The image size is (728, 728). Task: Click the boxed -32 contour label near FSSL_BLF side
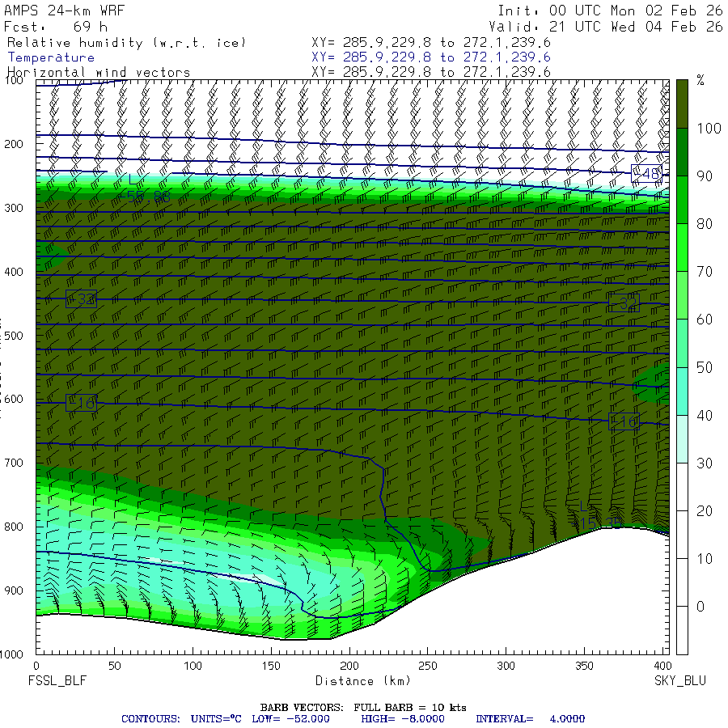click(x=81, y=299)
